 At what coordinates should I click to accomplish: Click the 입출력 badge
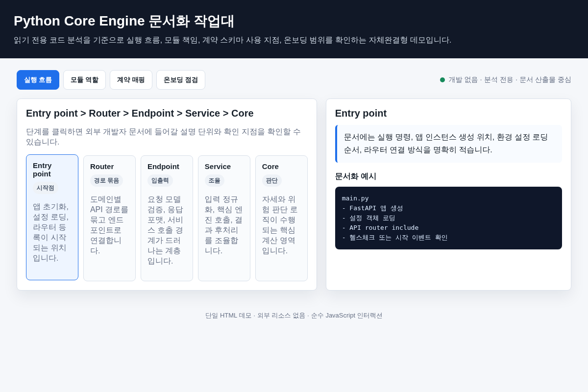(160, 180)
